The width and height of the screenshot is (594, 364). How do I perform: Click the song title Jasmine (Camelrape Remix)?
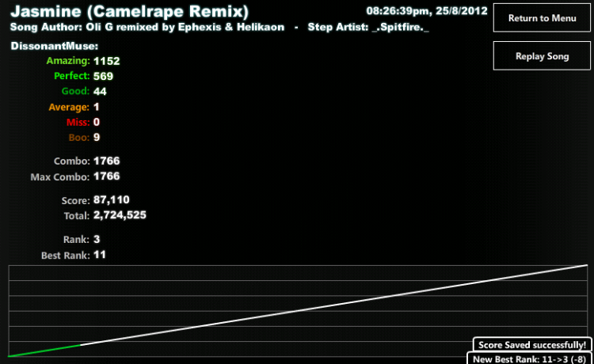click(x=129, y=11)
